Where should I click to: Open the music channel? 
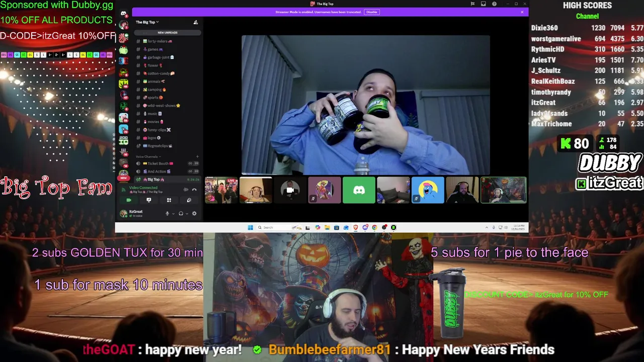coord(168,114)
